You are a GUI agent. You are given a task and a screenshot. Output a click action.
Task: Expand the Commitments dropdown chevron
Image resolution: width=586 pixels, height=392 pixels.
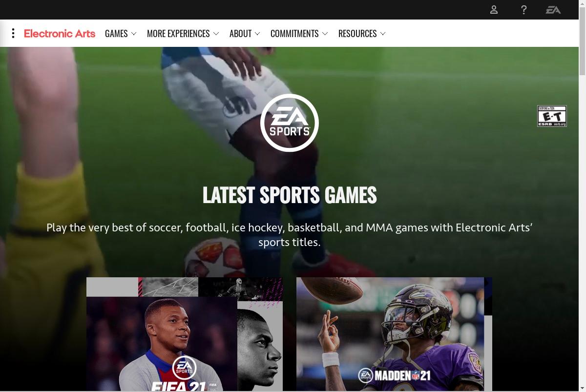(325, 34)
